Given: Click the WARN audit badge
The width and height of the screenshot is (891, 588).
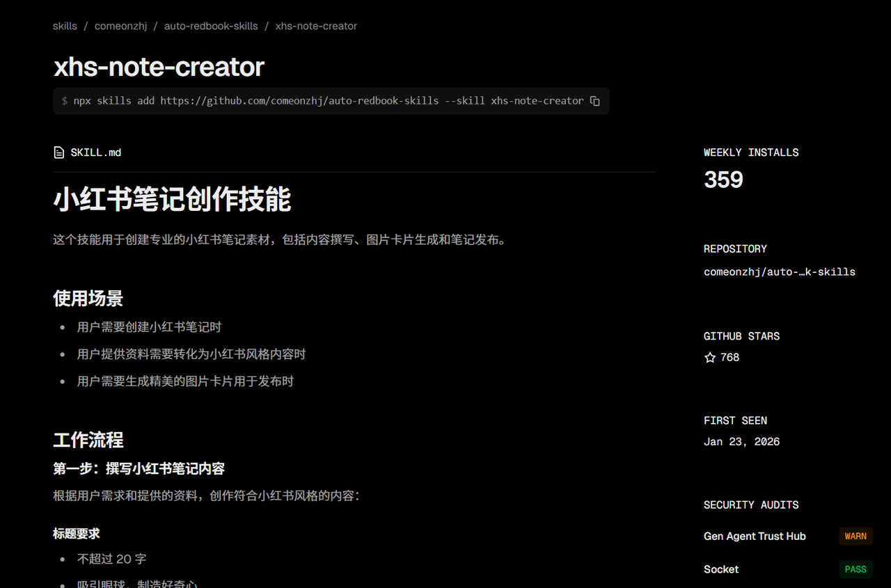Looking at the screenshot, I should (x=855, y=536).
